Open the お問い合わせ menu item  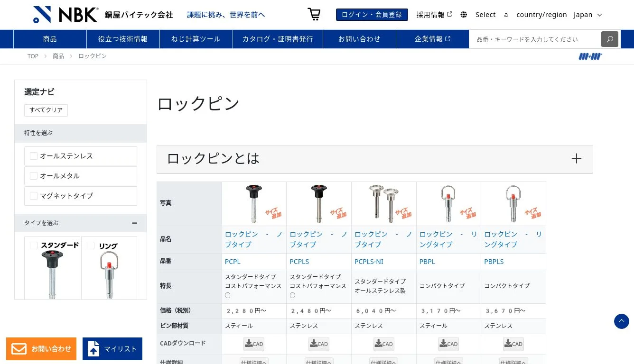[359, 39]
